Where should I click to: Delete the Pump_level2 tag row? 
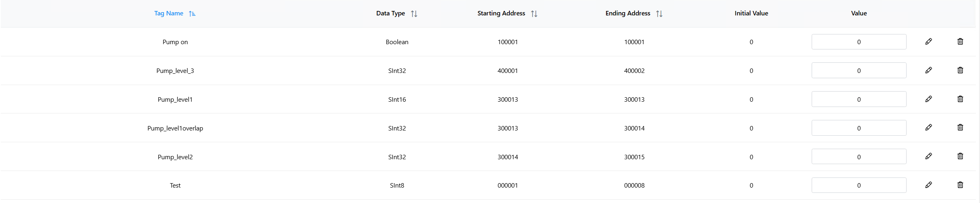(960, 156)
